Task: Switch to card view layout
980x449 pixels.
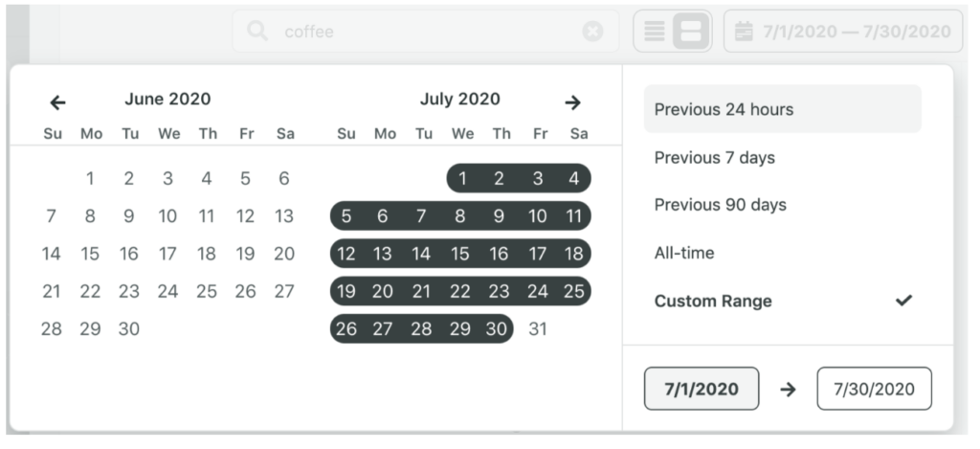Action: (x=691, y=32)
